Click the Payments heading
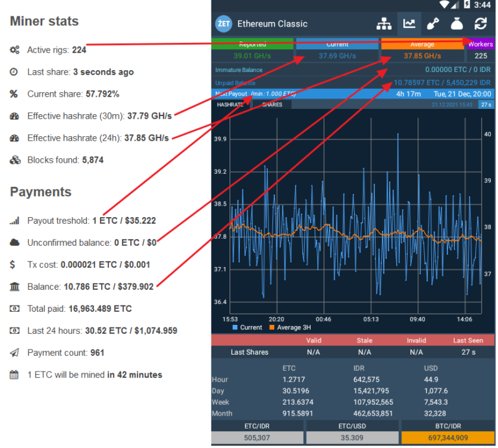The image size is (498, 448). [41, 192]
